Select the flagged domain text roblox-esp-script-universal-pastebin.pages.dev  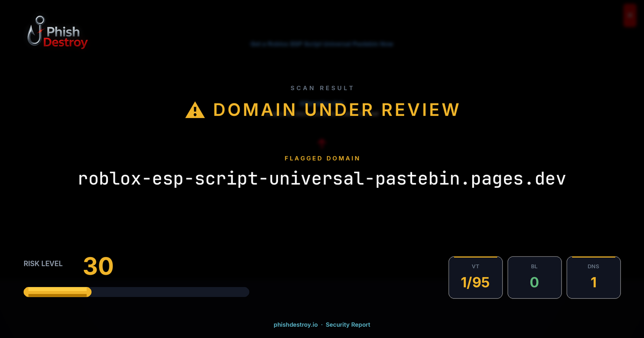click(x=322, y=179)
